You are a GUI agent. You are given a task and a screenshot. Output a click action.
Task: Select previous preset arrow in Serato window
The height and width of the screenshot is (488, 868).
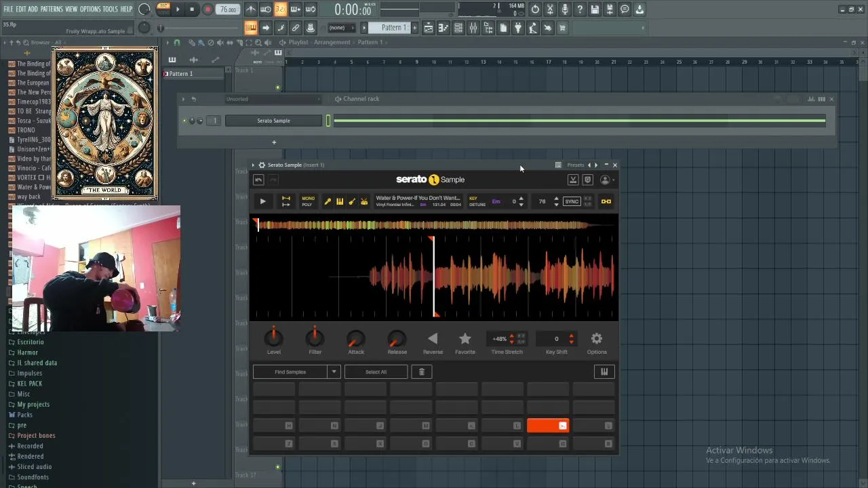coord(589,165)
